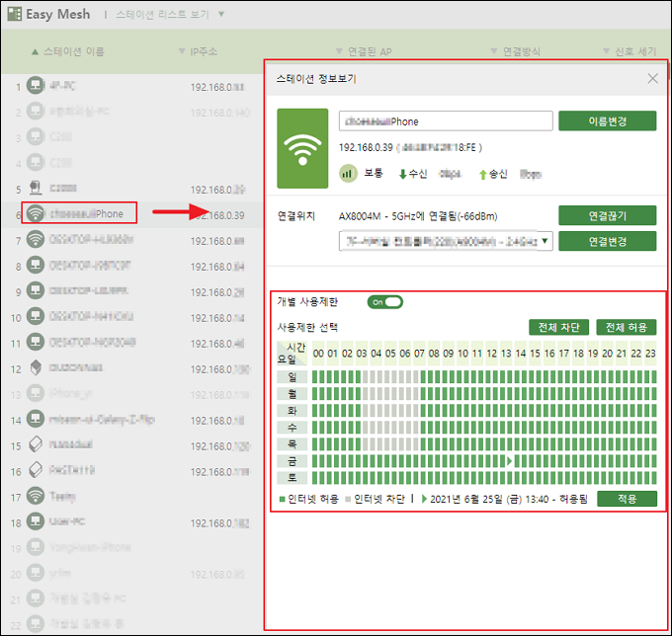Click the 연결변경 button
The height and width of the screenshot is (636, 672).
(x=608, y=241)
